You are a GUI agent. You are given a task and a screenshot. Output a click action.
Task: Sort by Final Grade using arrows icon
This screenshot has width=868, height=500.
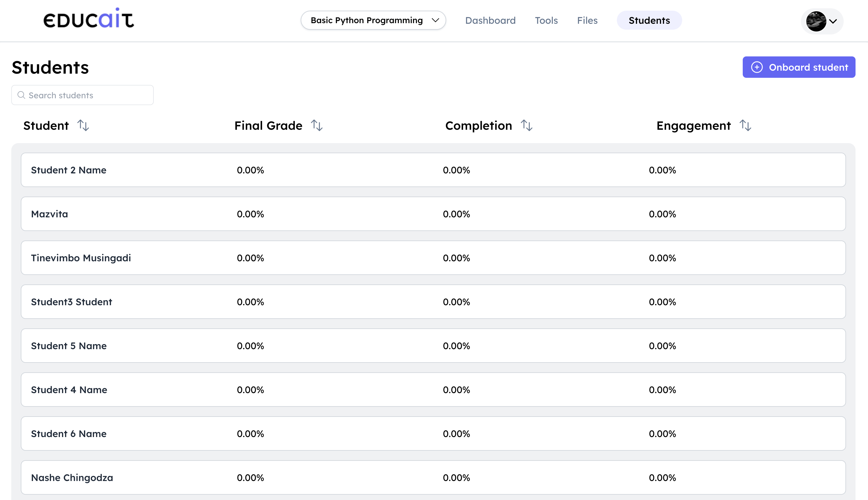pyautogui.click(x=316, y=125)
